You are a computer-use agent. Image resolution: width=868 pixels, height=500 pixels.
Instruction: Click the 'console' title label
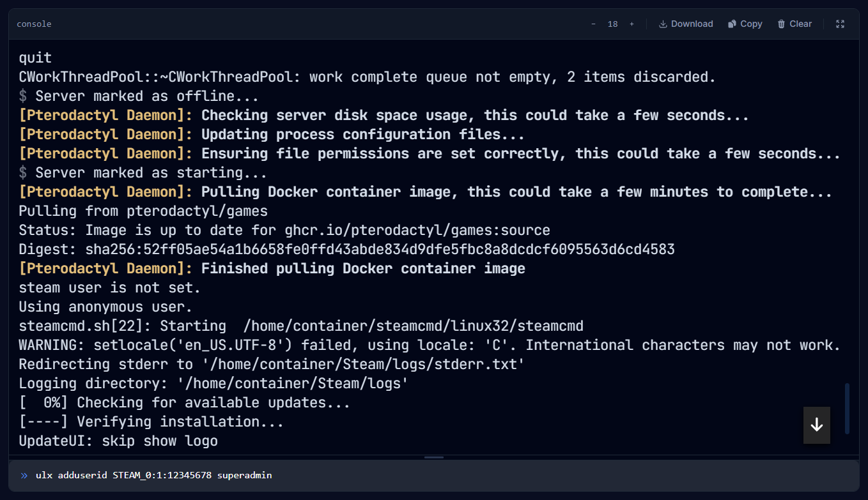click(34, 24)
